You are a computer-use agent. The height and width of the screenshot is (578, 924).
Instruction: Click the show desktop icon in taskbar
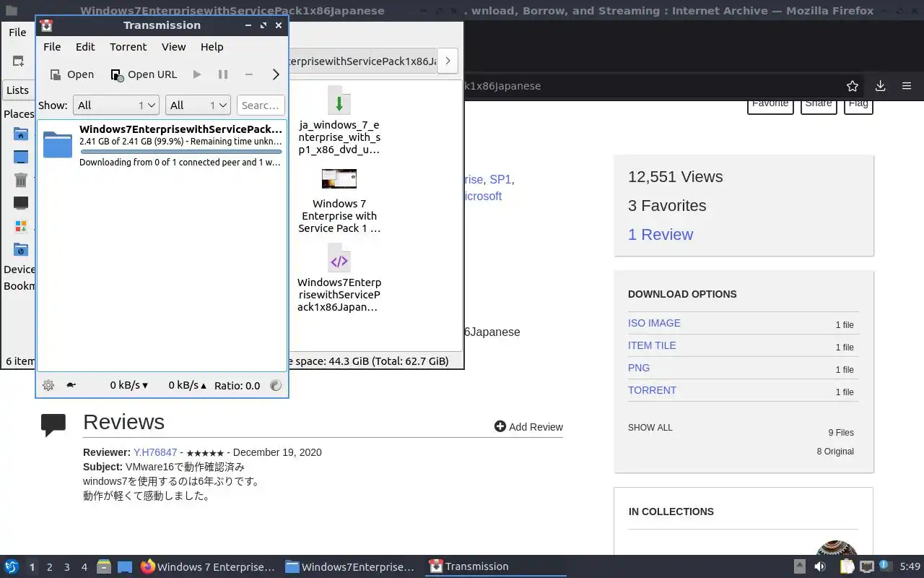pyautogui.click(x=125, y=566)
